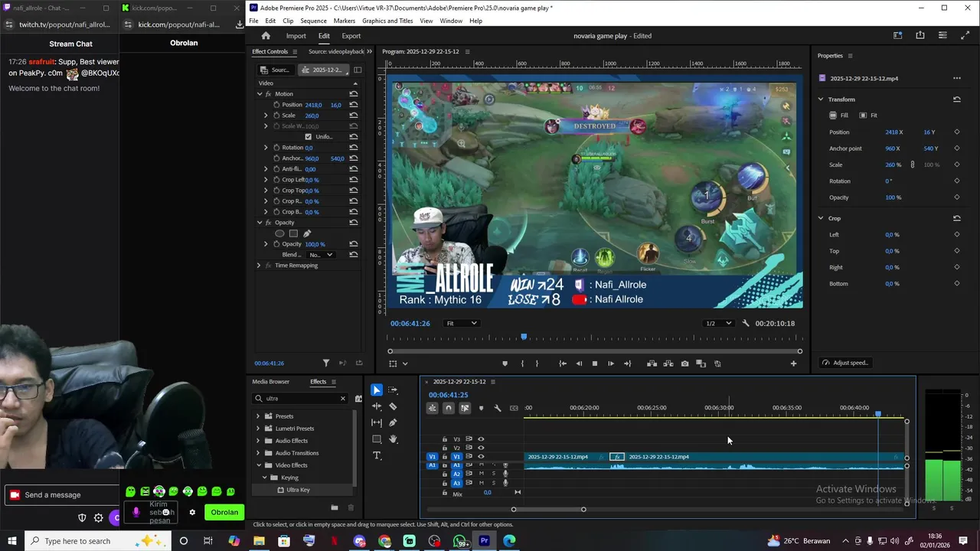Toggle Uniform Scale checkbox
The height and width of the screenshot is (551, 980).
[x=308, y=137]
